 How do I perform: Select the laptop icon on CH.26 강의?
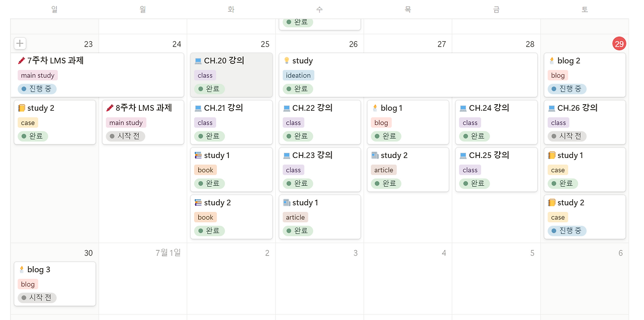pos(552,108)
